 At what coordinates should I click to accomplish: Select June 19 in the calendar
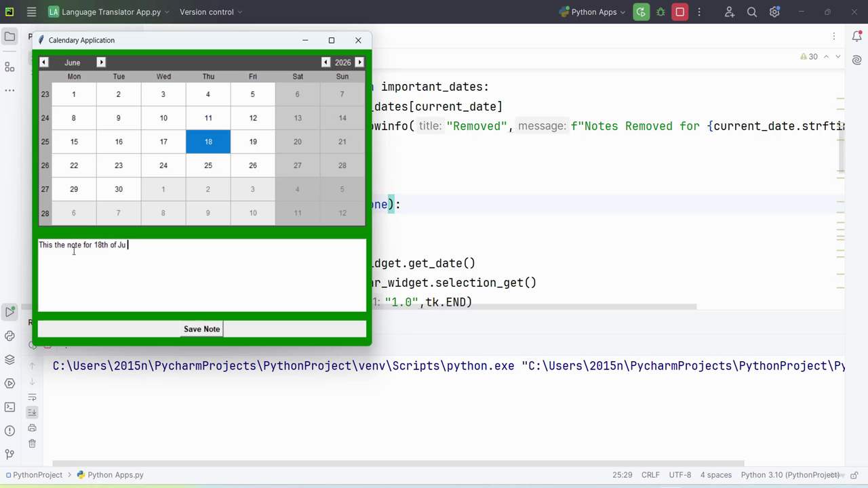253,142
